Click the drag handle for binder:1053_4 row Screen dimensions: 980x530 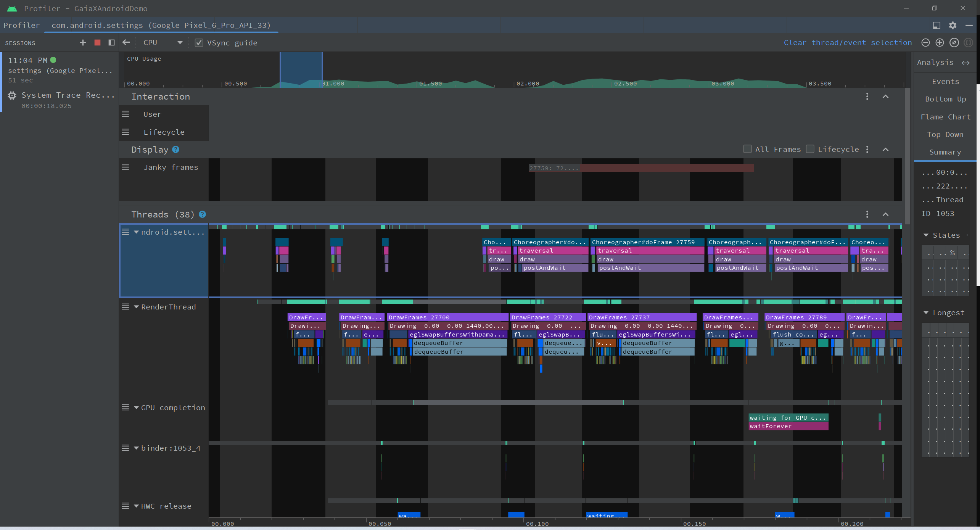tap(125, 448)
